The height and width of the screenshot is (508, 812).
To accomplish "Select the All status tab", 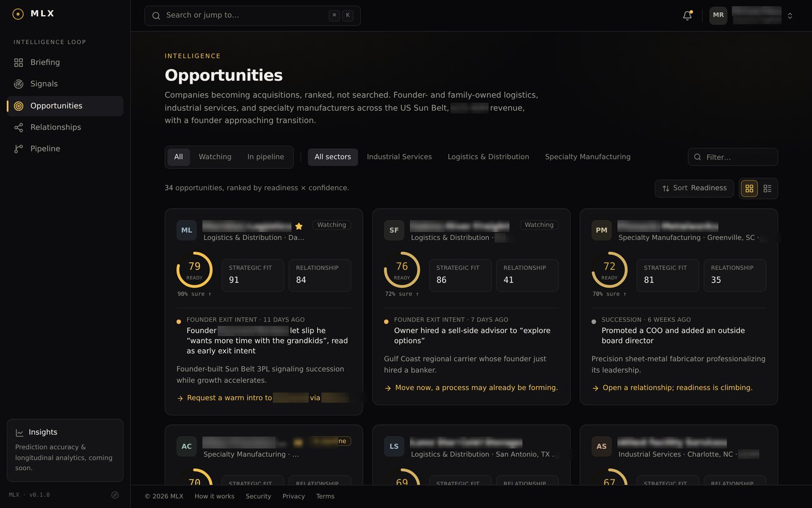I will pos(179,157).
